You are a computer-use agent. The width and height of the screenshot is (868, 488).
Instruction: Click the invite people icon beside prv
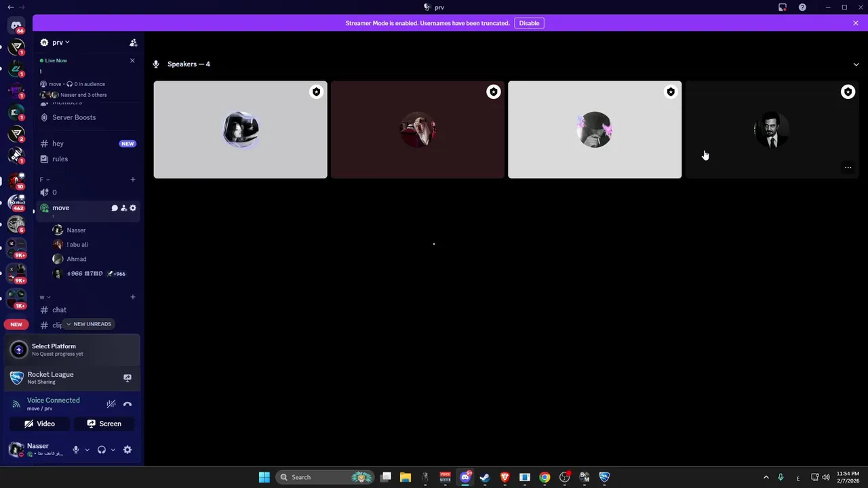coord(134,43)
